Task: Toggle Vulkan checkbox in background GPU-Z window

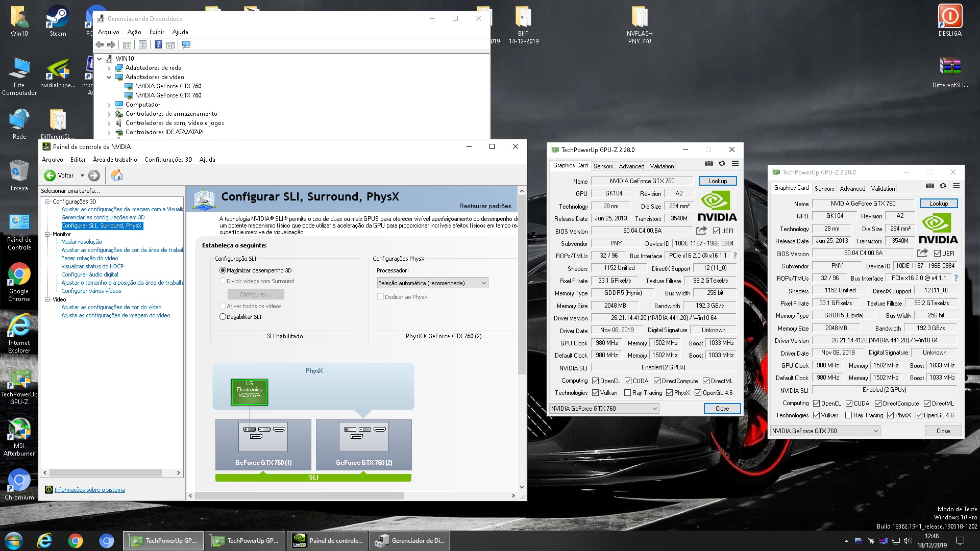Action: pyautogui.click(x=816, y=415)
